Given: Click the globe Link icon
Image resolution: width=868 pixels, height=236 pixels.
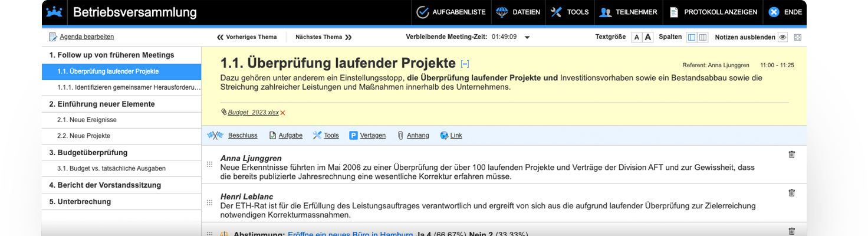Looking at the screenshot, I should (x=444, y=135).
